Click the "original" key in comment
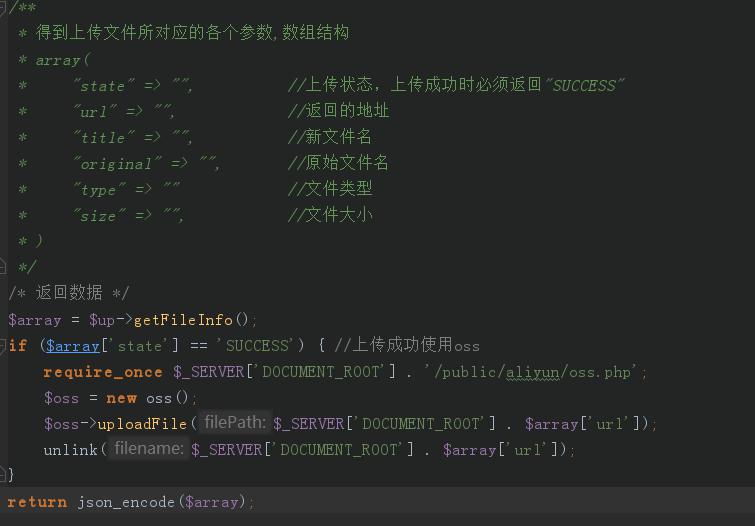Image resolution: width=755 pixels, height=526 pixels. coord(116,163)
